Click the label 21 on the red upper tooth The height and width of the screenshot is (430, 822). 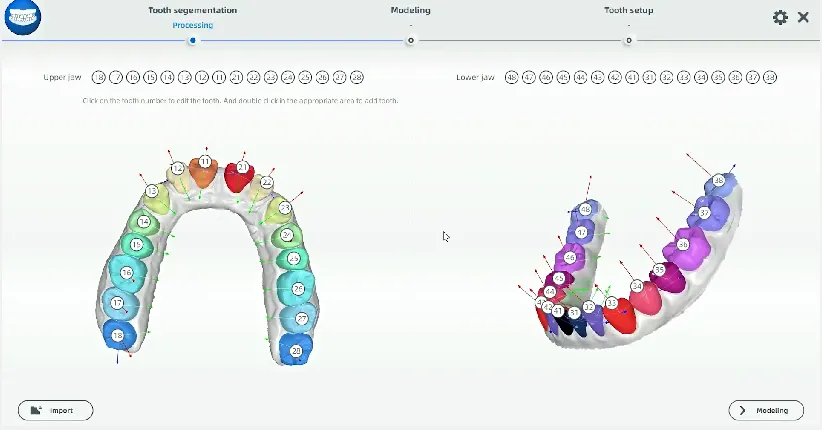tap(243, 166)
